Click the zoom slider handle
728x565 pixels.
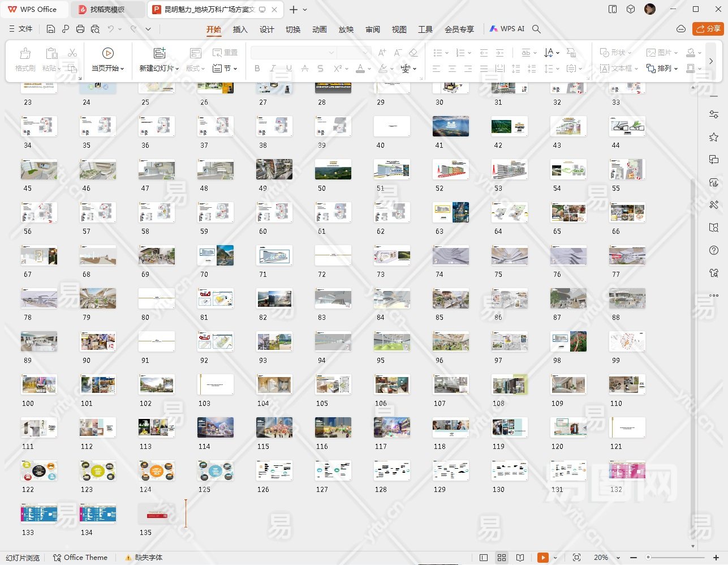[x=648, y=558]
